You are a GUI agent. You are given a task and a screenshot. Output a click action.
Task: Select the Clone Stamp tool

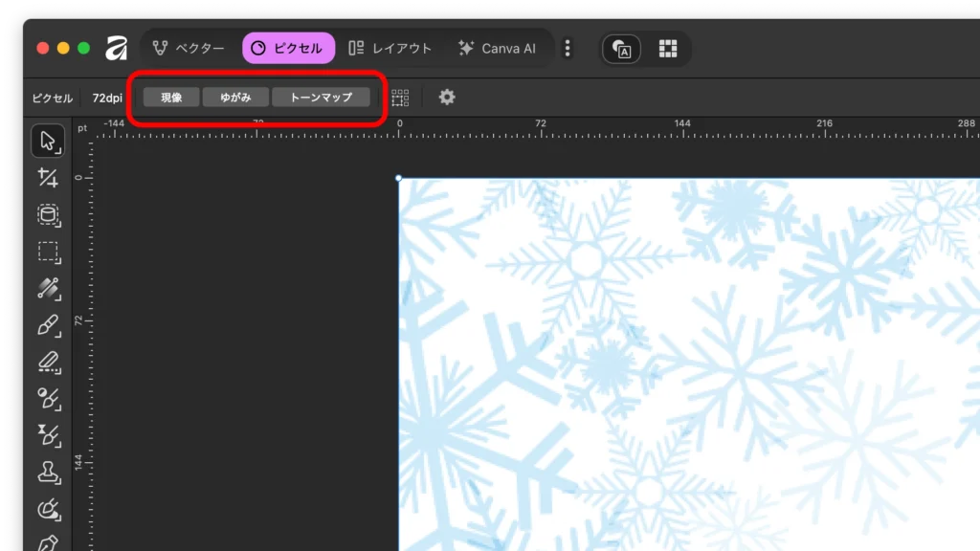(48, 472)
